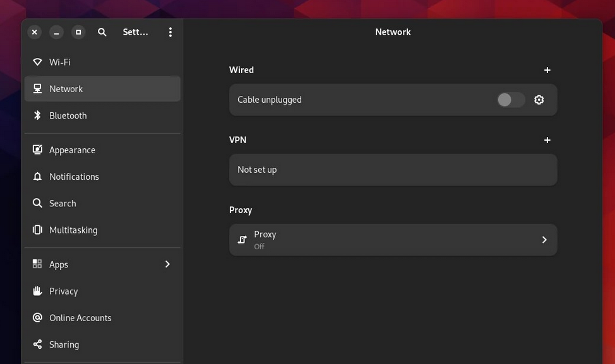Open Proxy settings via chevron arrow
This screenshot has width=615, height=364.
click(544, 240)
